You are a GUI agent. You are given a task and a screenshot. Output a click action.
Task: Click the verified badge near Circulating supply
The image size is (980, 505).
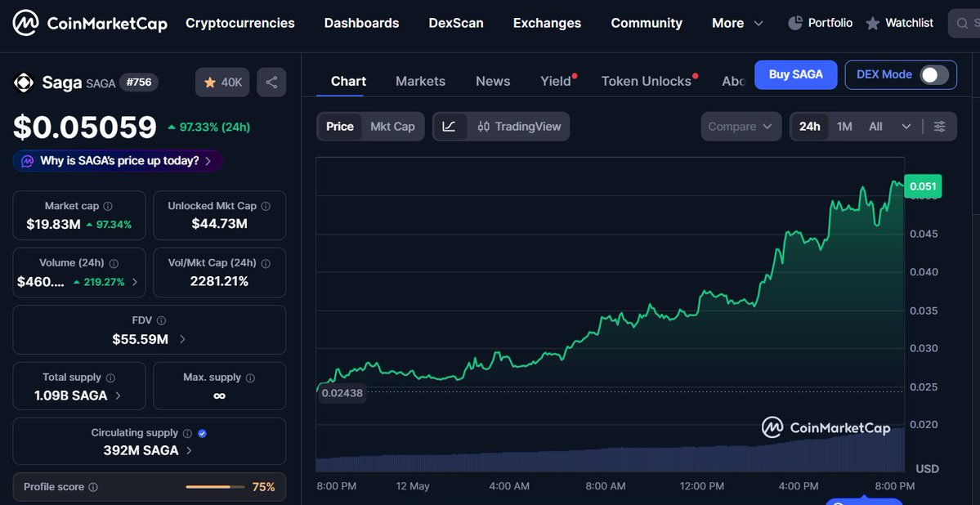(x=202, y=433)
